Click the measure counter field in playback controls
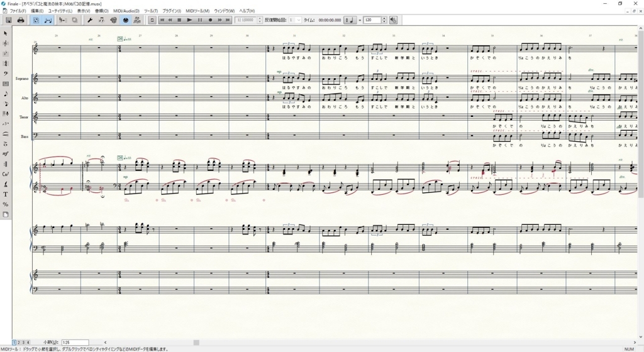 246,20
